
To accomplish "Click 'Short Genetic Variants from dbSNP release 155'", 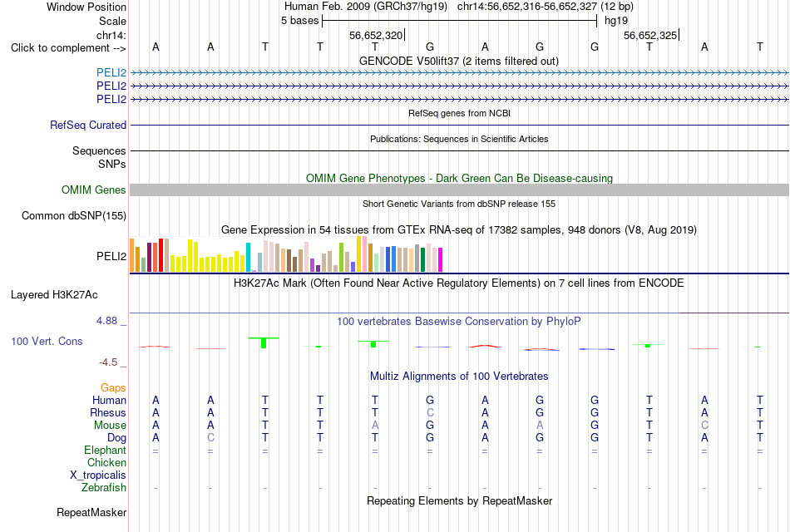I will pos(459,204).
